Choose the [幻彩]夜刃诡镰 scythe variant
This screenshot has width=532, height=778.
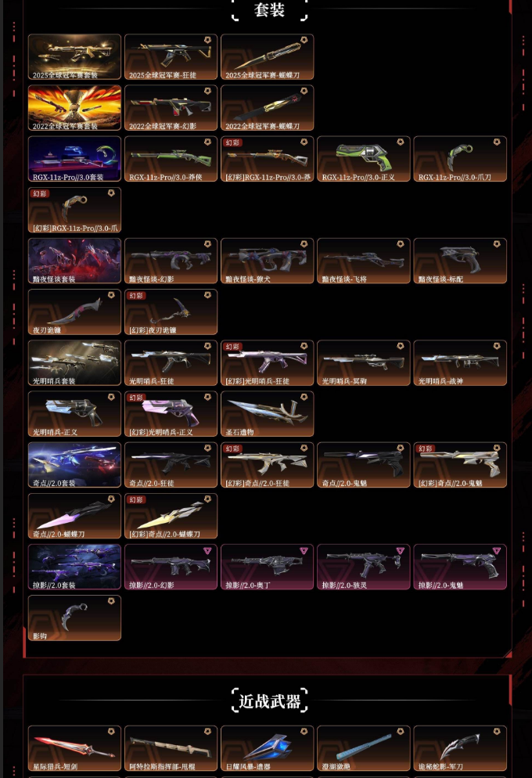click(171, 312)
